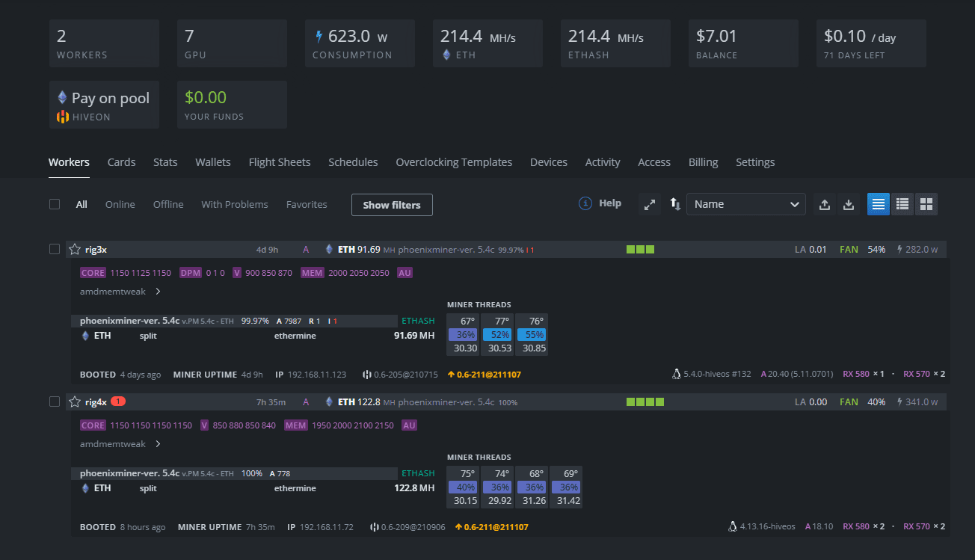The height and width of the screenshot is (560, 975).
Task: Go to the Overclocking Templates tab
Action: pyautogui.click(x=454, y=162)
